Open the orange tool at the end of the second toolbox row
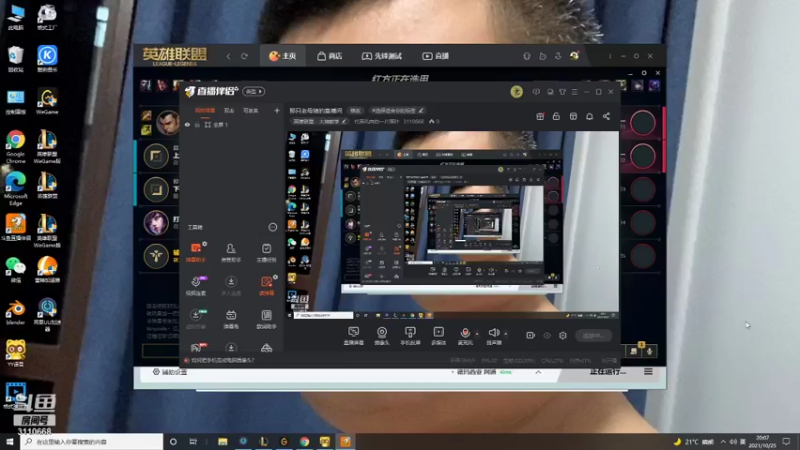The width and height of the screenshot is (800, 450). coord(266,286)
